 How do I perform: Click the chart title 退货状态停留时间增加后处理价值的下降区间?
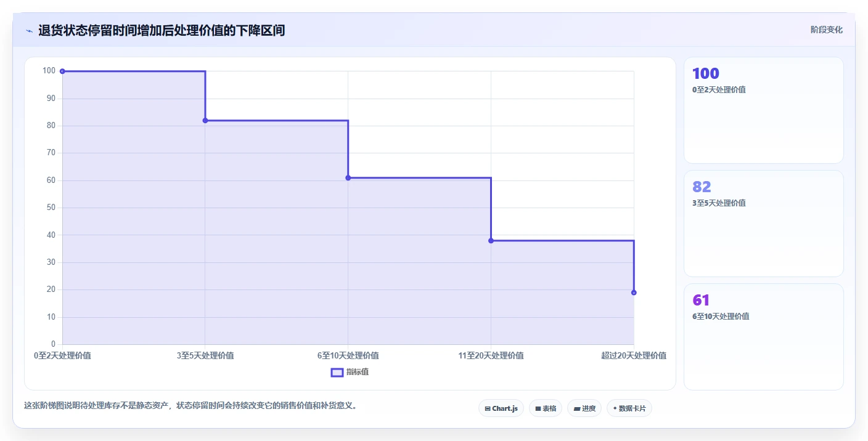coord(162,30)
